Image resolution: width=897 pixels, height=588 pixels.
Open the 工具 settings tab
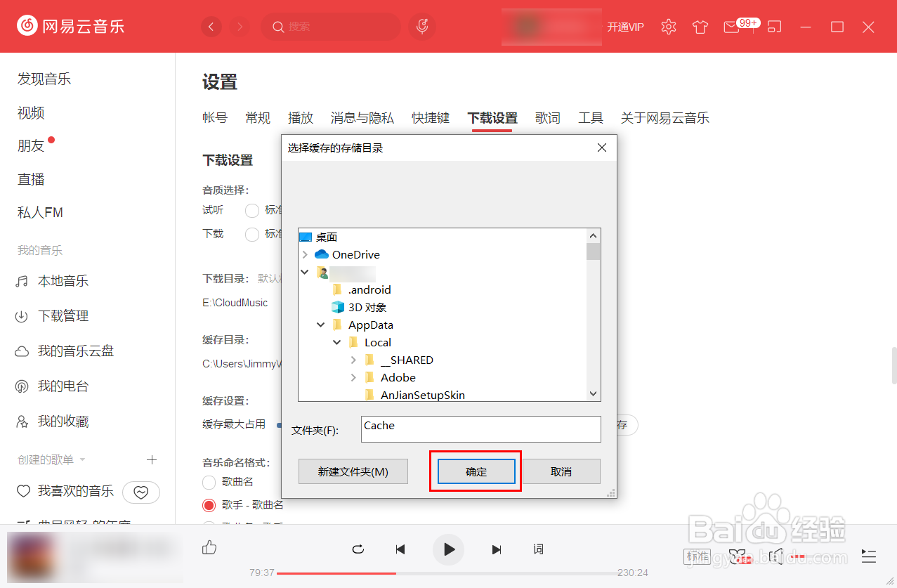pos(591,118)
